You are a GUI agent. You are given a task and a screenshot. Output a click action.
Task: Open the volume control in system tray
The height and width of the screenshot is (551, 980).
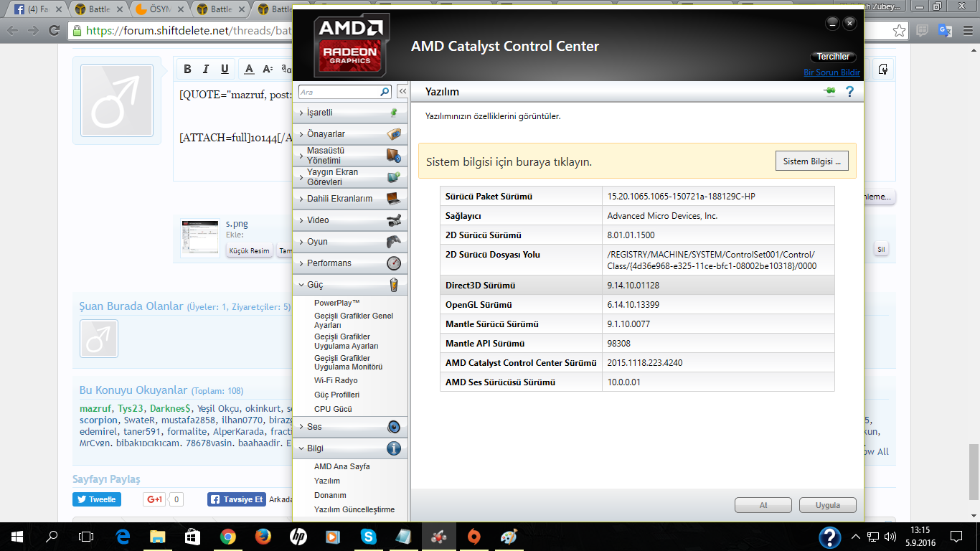pos(890,536)
